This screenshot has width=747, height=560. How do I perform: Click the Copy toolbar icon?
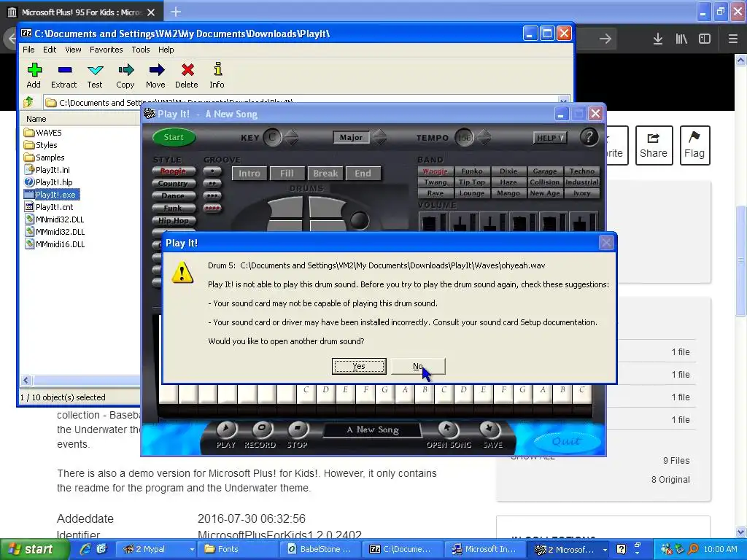click(x=125, y=71)
